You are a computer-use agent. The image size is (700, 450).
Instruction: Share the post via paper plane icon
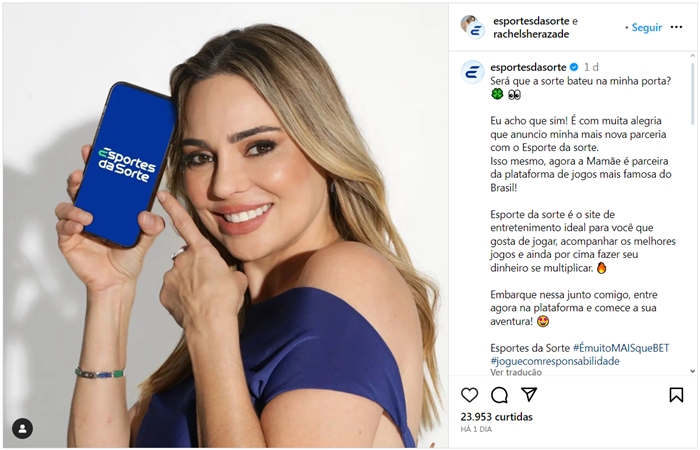(529, 394)
